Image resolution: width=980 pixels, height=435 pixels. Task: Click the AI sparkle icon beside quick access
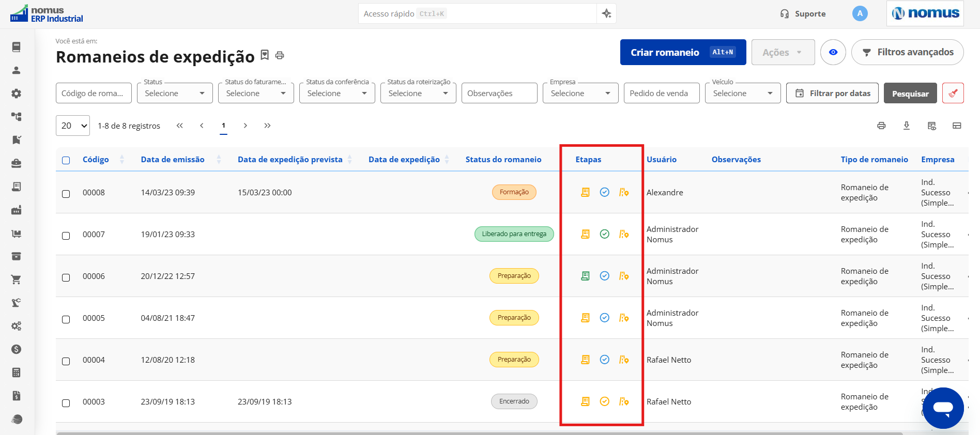pyautogui.click(x=607, y=13)
